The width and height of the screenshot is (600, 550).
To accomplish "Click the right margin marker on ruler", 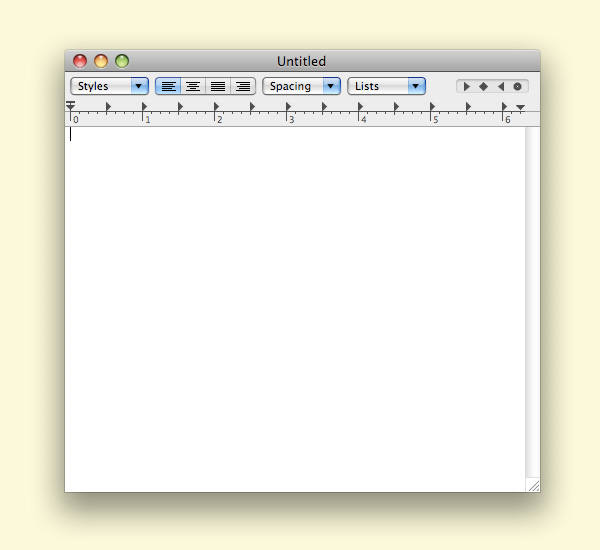I will (x=520, y=107).
